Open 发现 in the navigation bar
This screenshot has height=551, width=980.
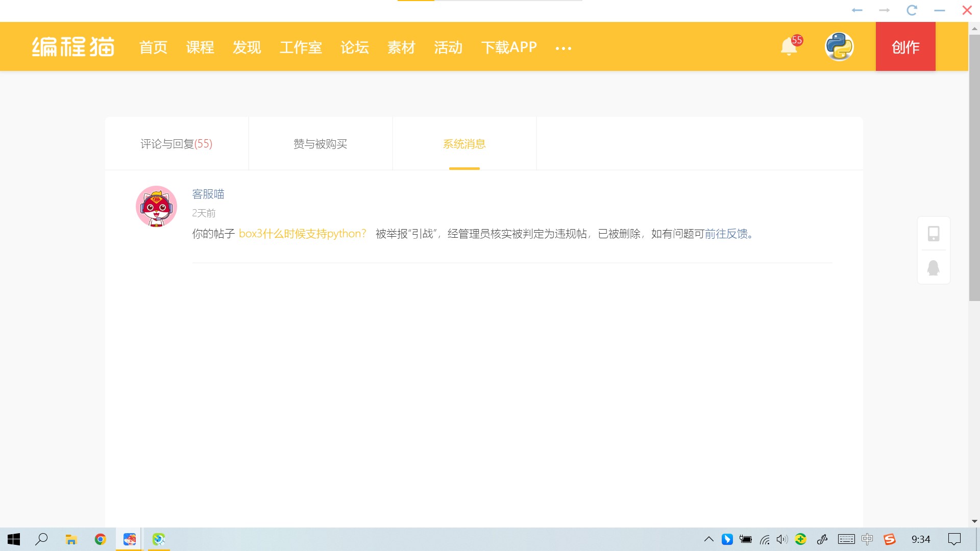[247, 47]
